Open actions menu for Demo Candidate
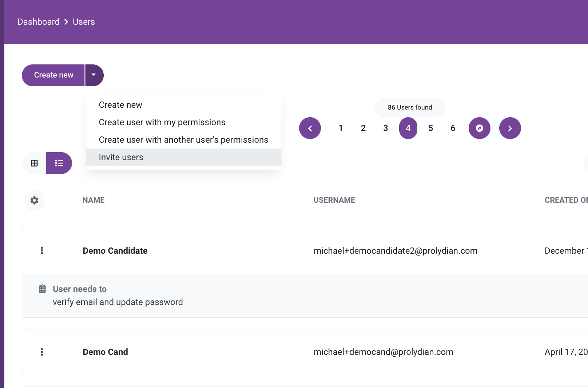Viewport: 588px width, 388px height. click(x=42, y=250)
